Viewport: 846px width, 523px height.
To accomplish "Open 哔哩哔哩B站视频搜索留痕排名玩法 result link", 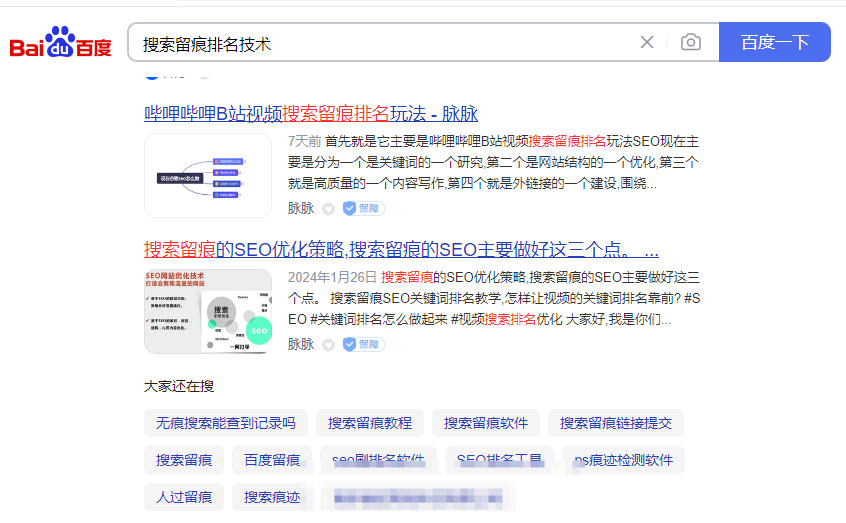I will coord(311,114).
